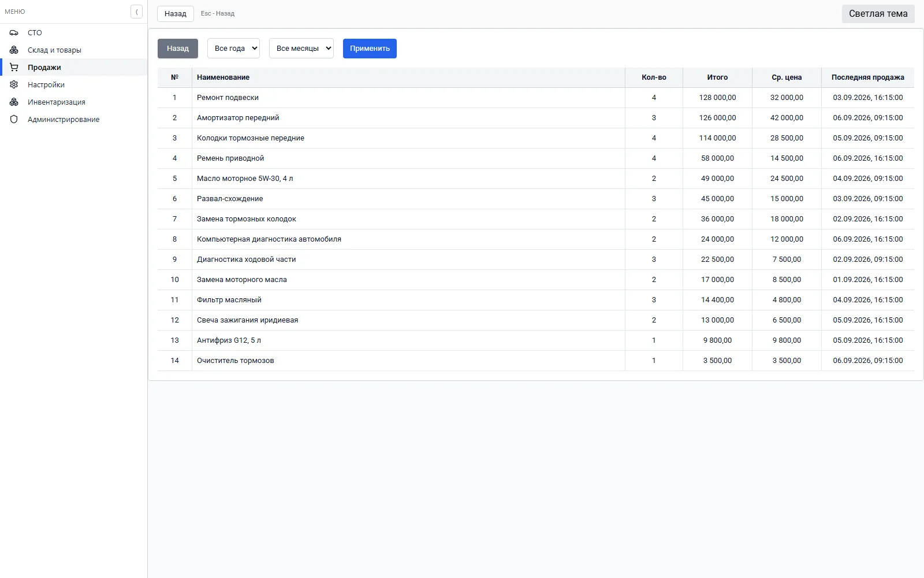The height and width of the screenshot is (578, 924).
Task: Click the warehouse icon beside Склад и товары
Action: 14,50
